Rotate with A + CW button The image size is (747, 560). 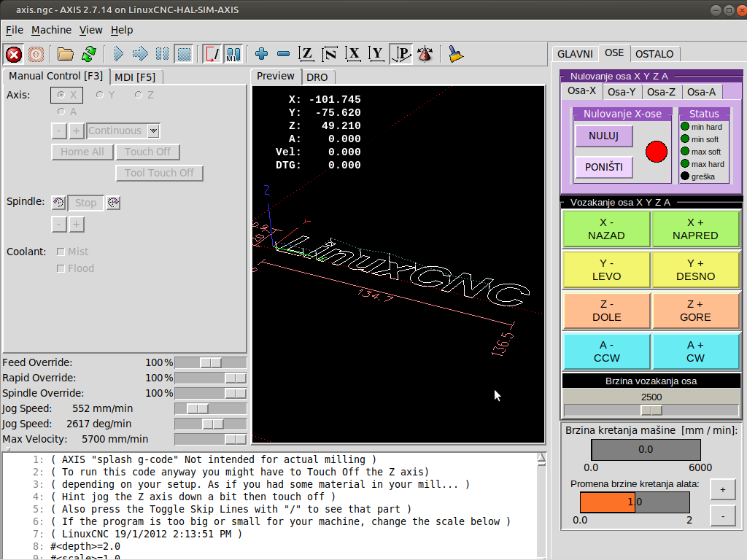(695, 351)
